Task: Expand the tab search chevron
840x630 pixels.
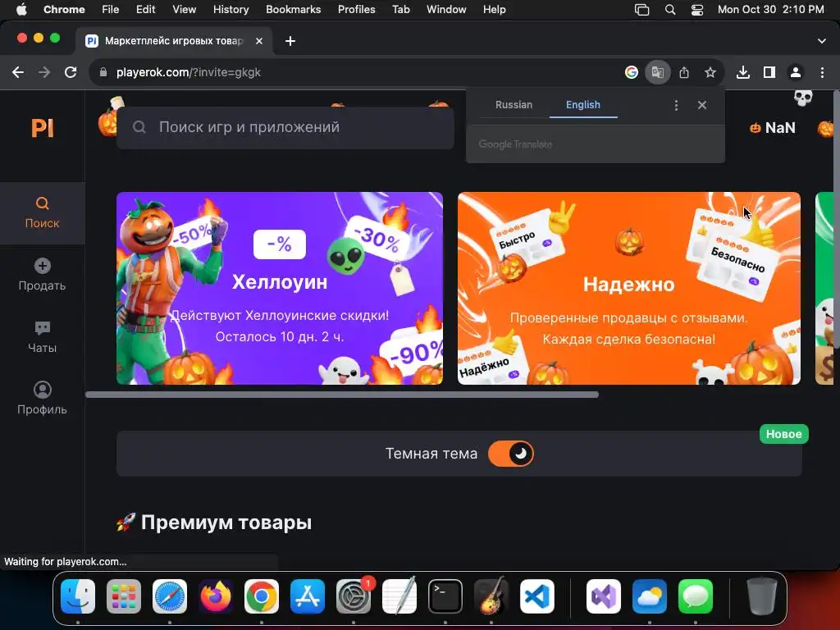Action: click(822, 41)
